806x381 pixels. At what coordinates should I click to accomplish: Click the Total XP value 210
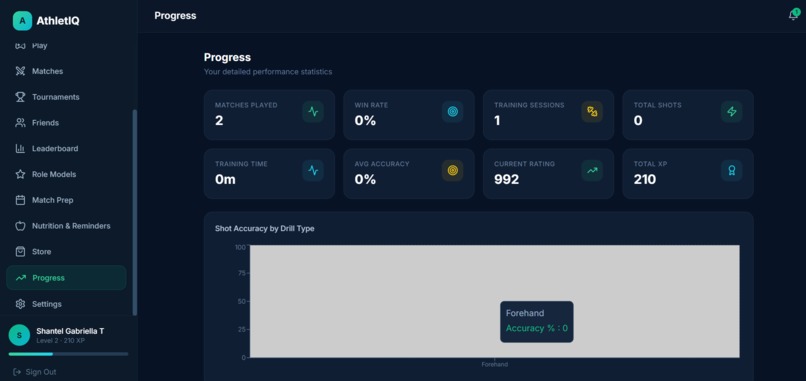click(645, 179)
